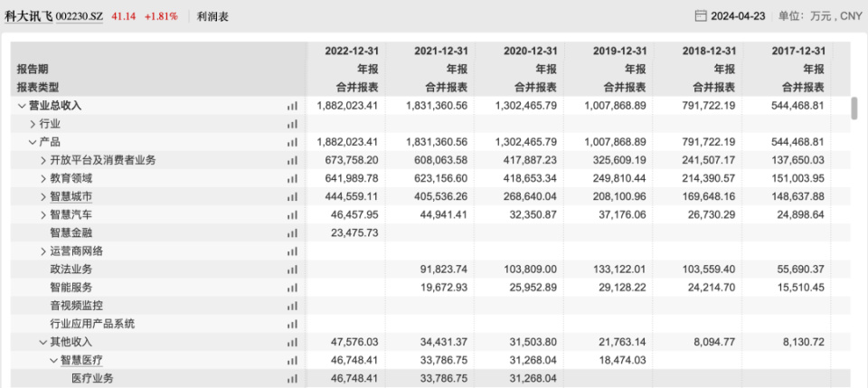
Task: Click the calendar icon beside 2024-04-23
Action: 701,16
